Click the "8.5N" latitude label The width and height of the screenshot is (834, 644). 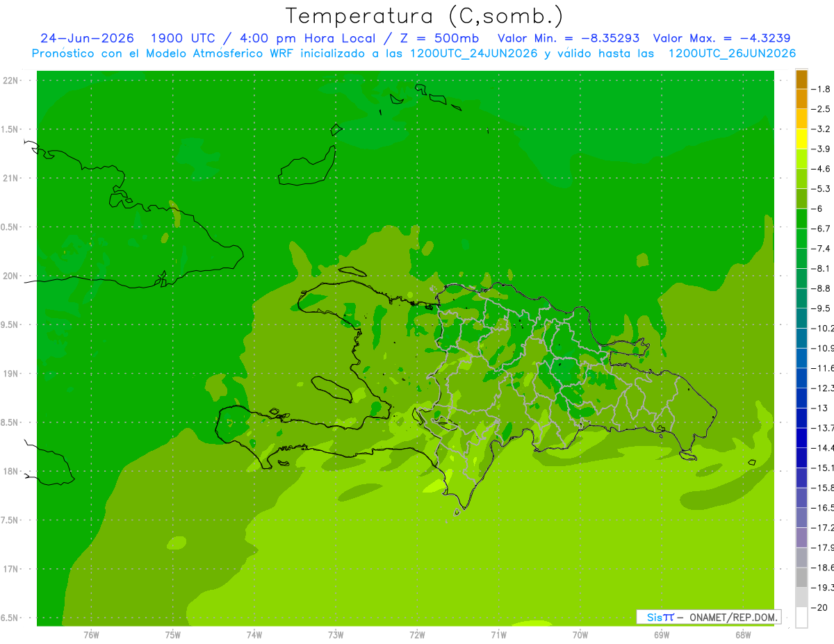point(10,423)
